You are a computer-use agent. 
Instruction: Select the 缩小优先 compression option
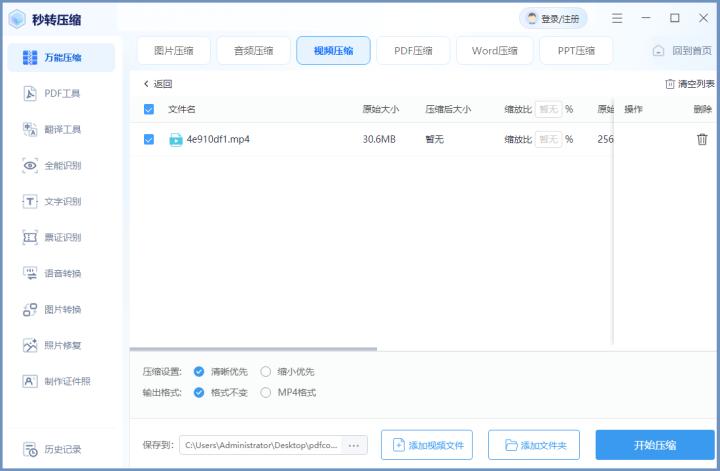click(287, 371)
